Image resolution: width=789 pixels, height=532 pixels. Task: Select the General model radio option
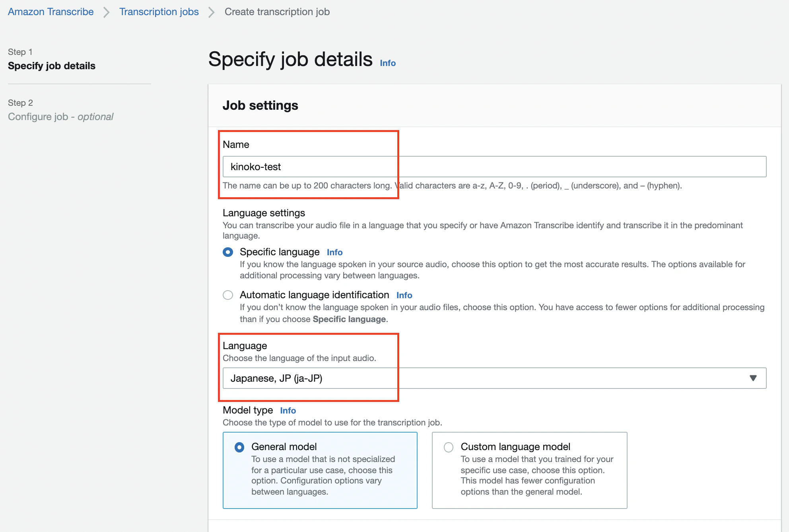(x=239, y=447)
